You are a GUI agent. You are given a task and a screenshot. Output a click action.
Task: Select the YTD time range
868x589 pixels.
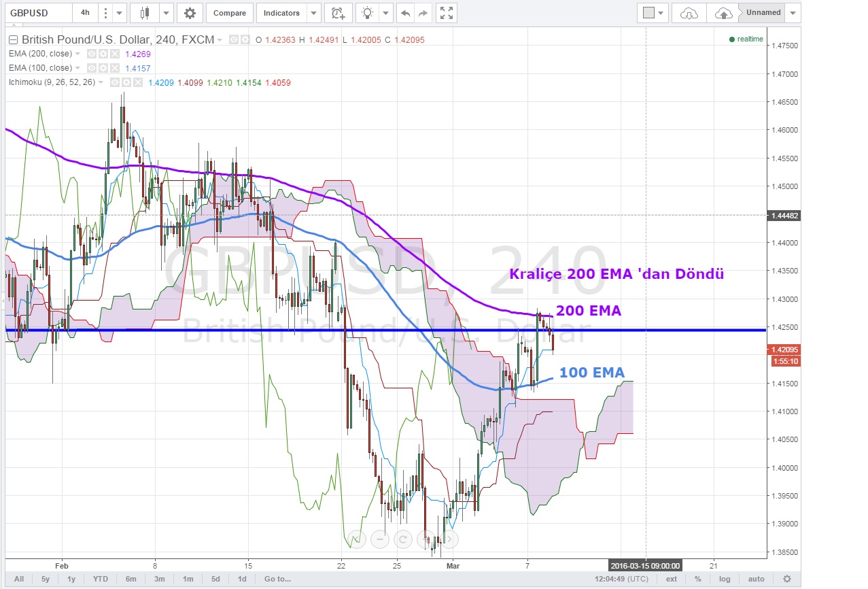coord(100,579)
